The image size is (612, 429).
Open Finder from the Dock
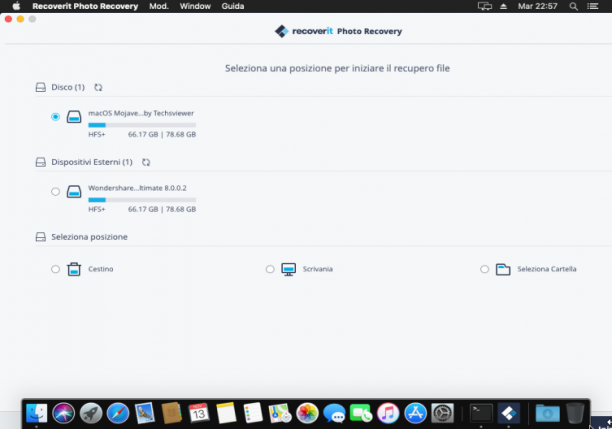pos(37,413)
